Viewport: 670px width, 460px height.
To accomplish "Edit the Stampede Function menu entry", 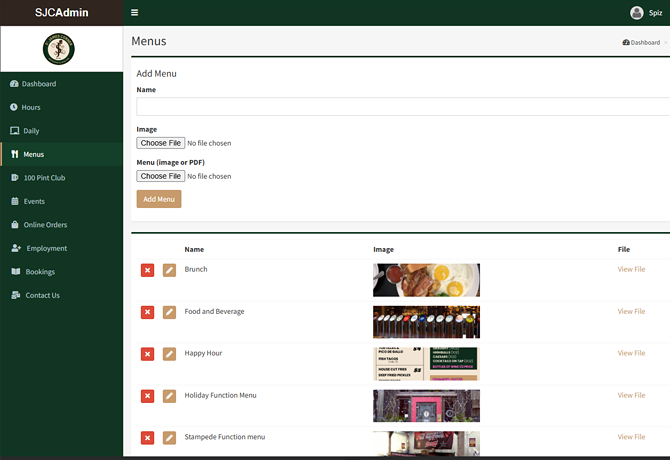I will point(169,438).
